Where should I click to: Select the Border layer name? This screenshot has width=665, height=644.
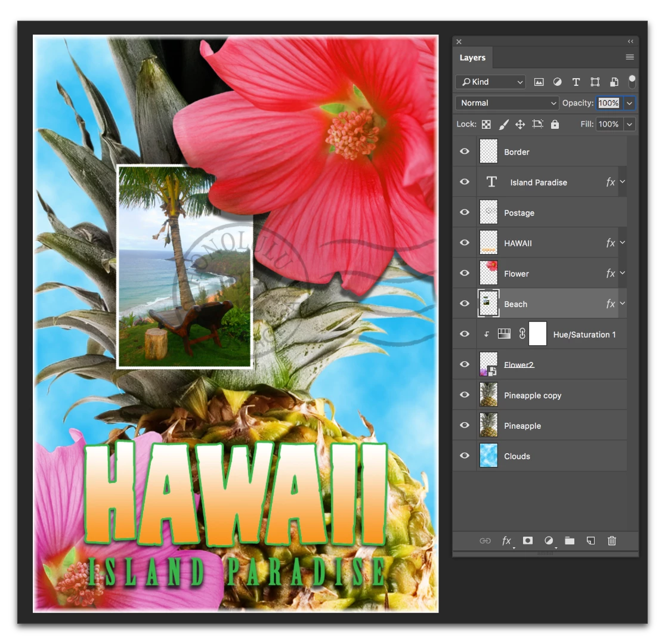click(x=516, y=152)
